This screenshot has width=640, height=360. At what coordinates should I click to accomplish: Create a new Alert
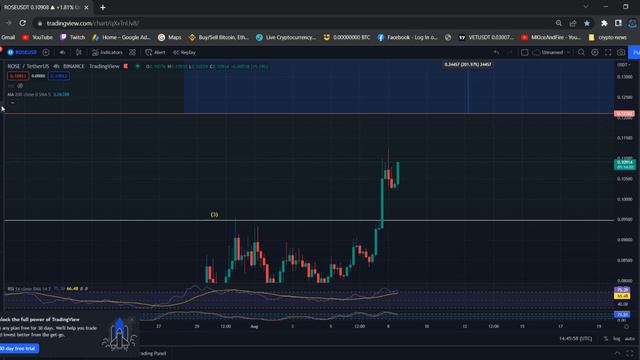coord(155,52)
